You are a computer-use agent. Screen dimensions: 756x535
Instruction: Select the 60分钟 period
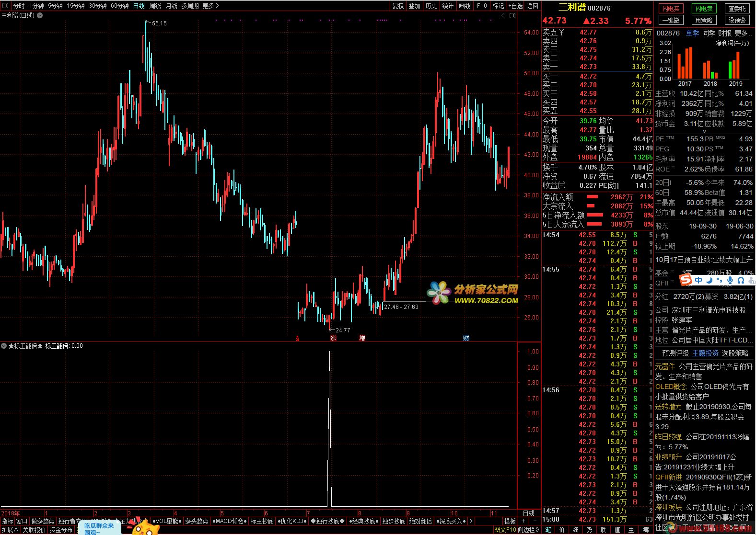pos(120,6)
